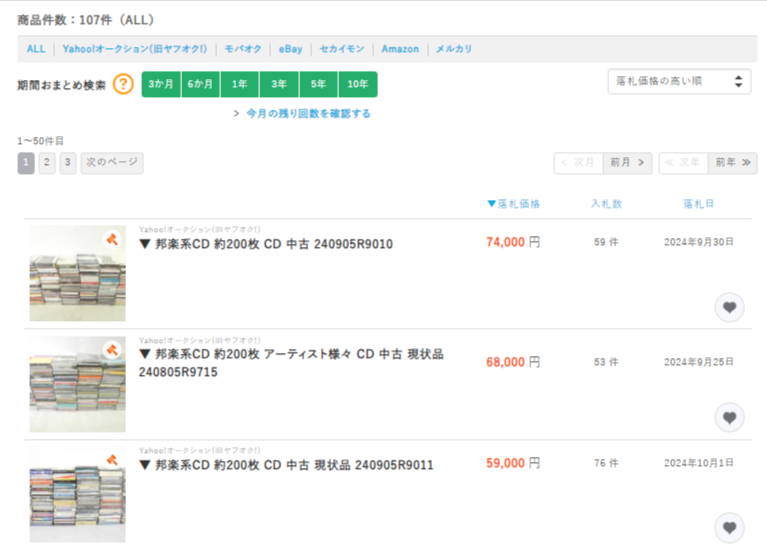Favorite the 59,000 yen listing heart icon
This screenshot has height=544, width=767.
point(729,527)
